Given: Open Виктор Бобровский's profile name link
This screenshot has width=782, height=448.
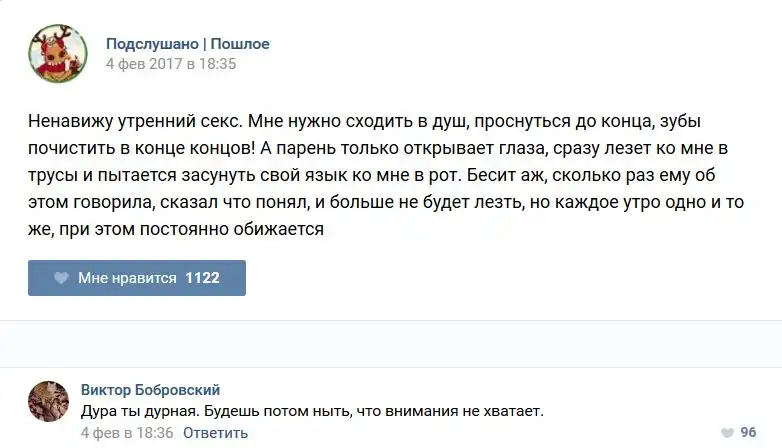Looking at the screenshot, I should point(150,390).
